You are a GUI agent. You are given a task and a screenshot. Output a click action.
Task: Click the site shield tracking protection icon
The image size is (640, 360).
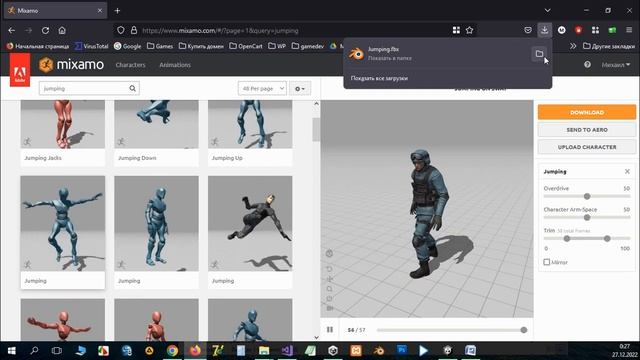120,30
